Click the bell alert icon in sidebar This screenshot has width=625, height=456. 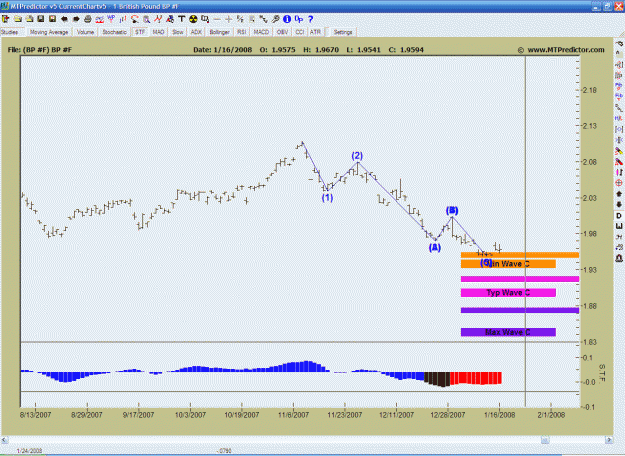[x=619, y=258]
